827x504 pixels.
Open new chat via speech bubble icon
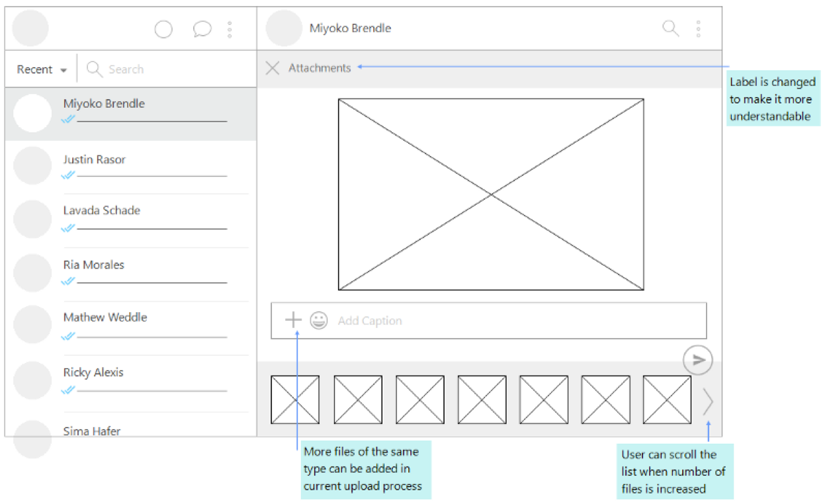coord(202,29)
